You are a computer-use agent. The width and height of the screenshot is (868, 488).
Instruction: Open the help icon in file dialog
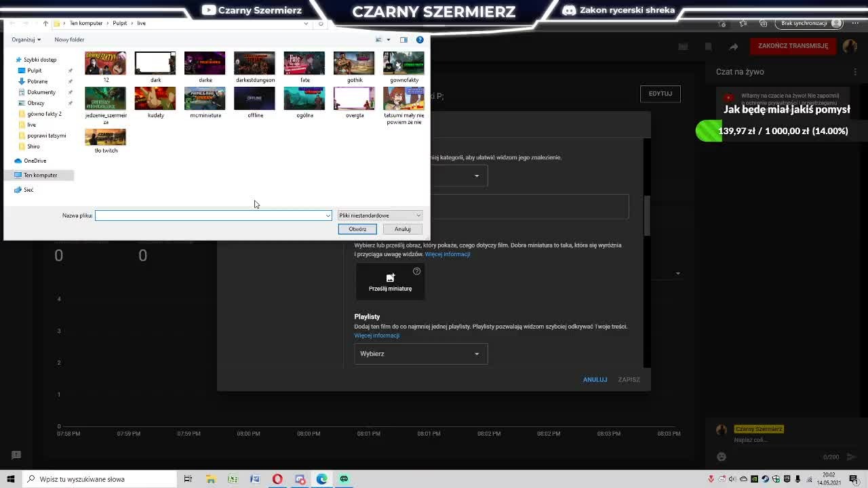click(x=420, y=39)
